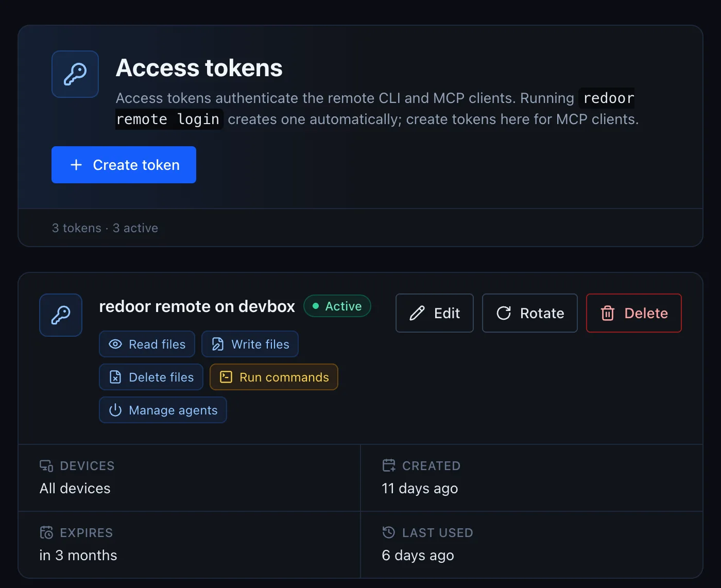
Task: Click the Create token button
Action: pos(124,165)
